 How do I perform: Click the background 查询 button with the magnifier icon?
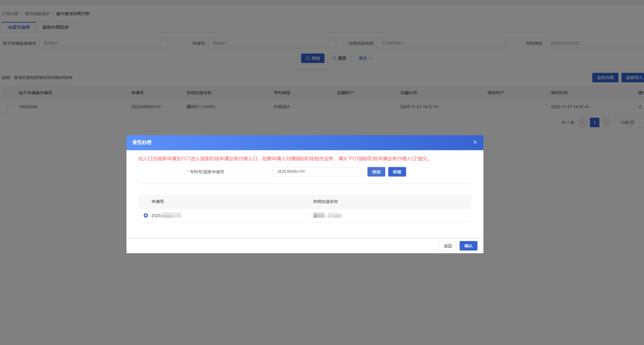click(x=313, y=58)
